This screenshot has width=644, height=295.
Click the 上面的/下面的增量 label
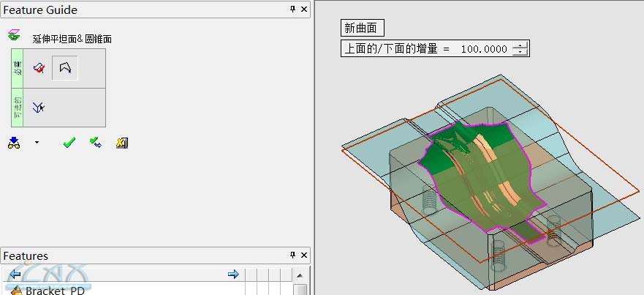tap(390, 49)
